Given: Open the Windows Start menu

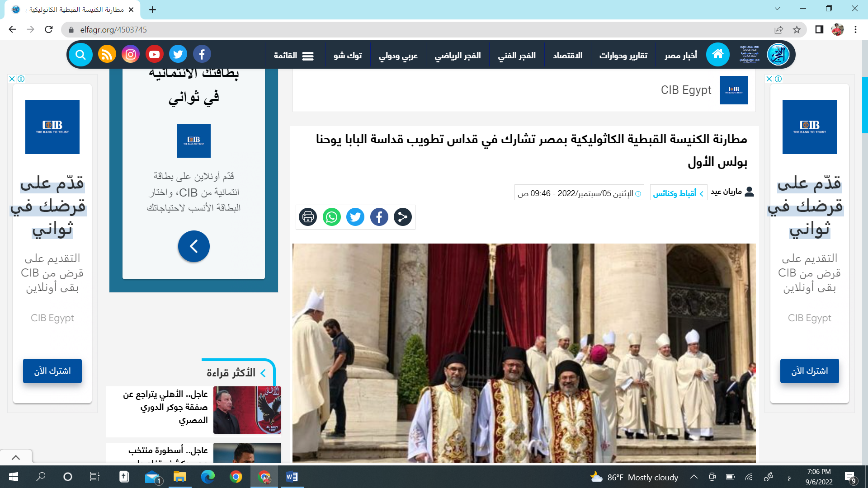Looking at the screenshot, I should coord(13,477).
